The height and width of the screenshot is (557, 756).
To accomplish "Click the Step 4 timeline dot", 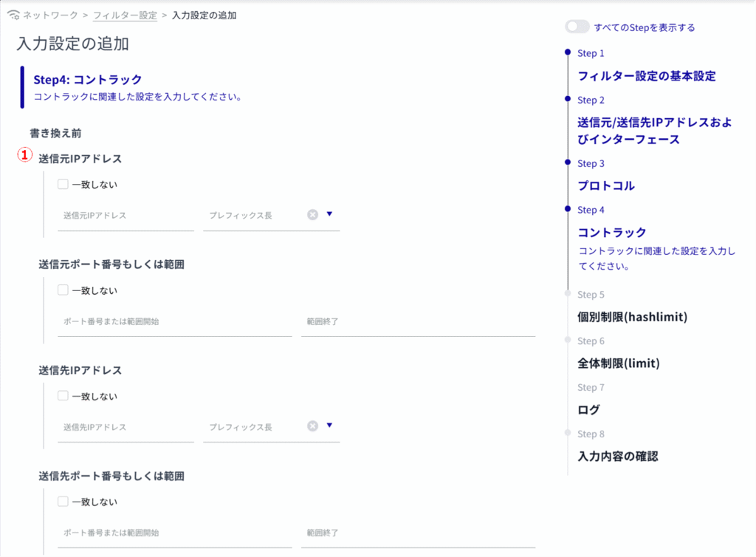I will [567, 209].
